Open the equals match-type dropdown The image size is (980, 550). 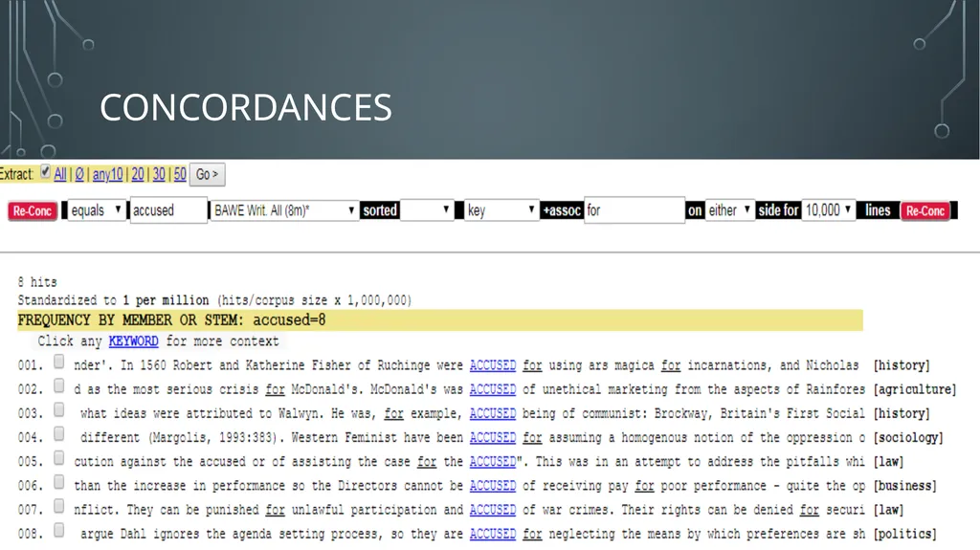click(x=97, y=210)
